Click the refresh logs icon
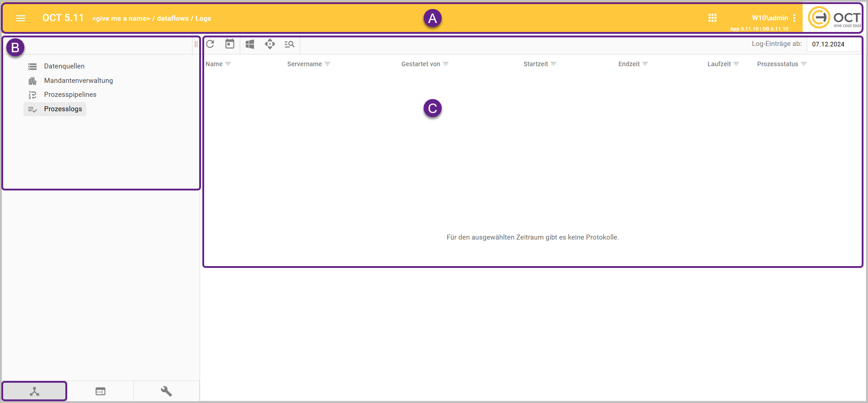Viewport: 868px width, 403px height. [210, 44]
